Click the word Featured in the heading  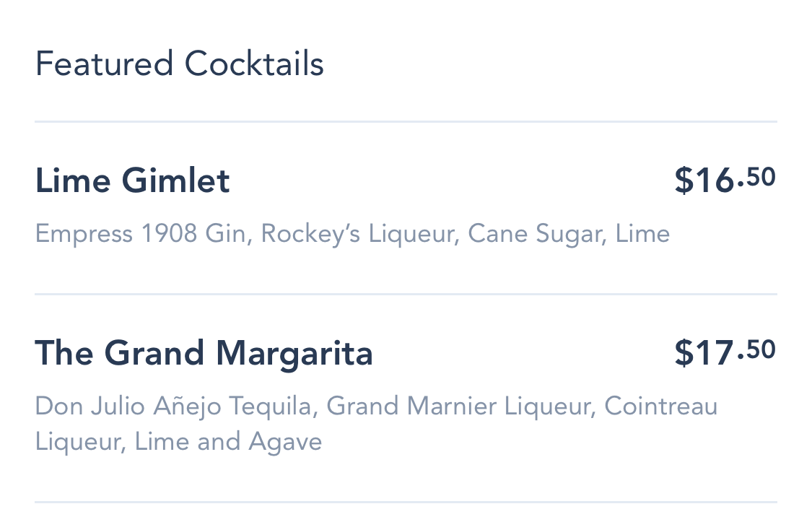tap(104, 64)
